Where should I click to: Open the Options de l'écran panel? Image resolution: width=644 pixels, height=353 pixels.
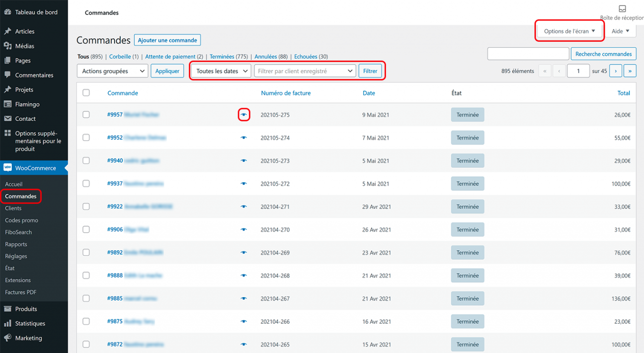570,31
